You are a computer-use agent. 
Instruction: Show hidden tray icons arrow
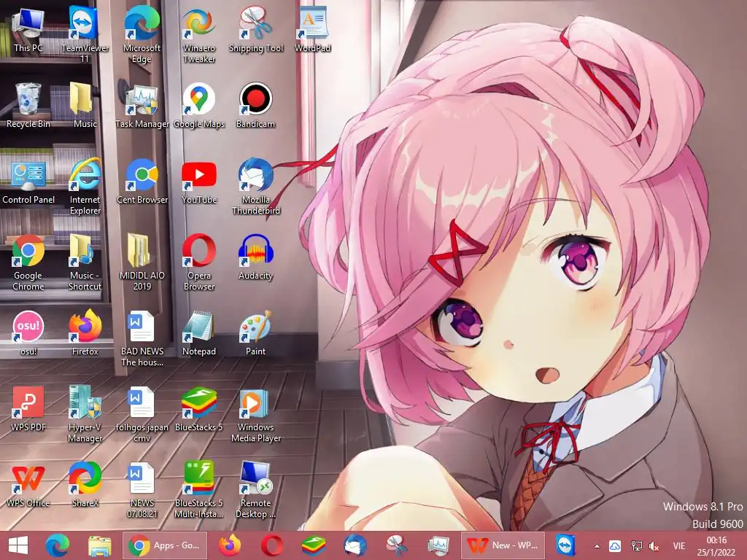597,546
